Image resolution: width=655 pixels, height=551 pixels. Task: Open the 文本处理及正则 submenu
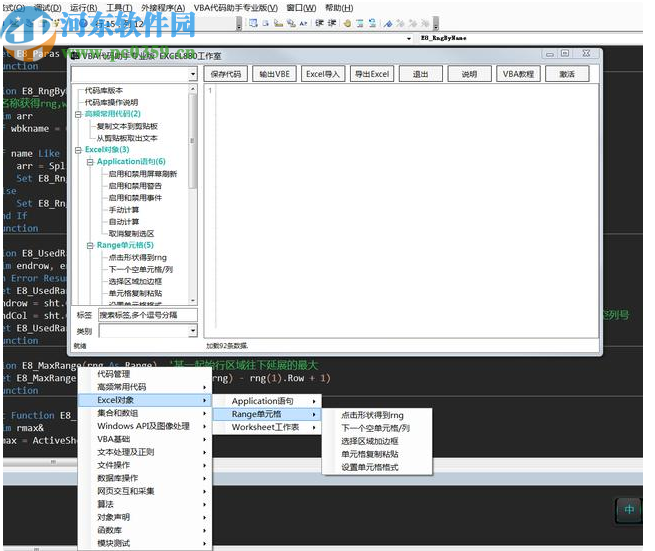[x=145, y=452]
